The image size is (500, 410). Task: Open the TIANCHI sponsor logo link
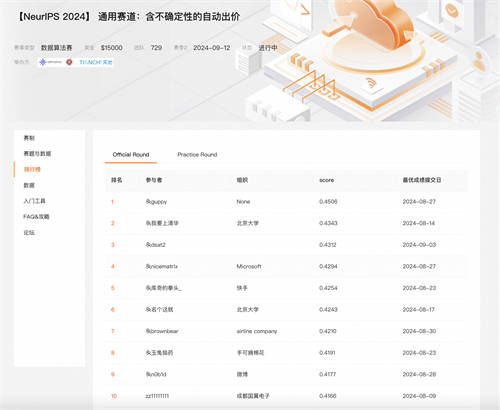[96, 62]
